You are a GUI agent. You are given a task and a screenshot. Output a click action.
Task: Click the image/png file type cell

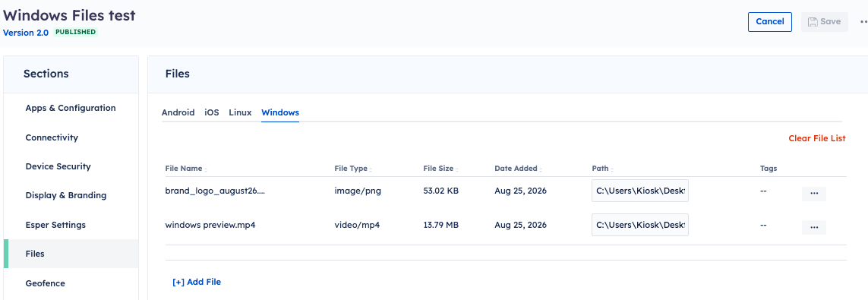(x=358, y=191)
